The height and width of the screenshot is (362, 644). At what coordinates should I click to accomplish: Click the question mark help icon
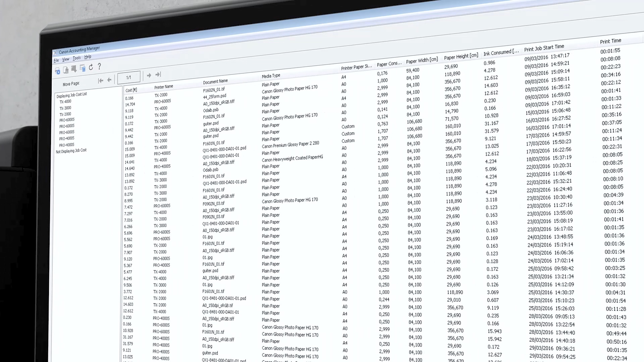pos(99,66)
